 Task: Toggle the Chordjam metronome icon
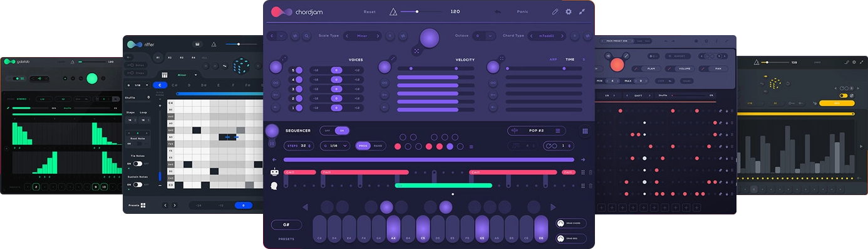[x=393, y=11]
